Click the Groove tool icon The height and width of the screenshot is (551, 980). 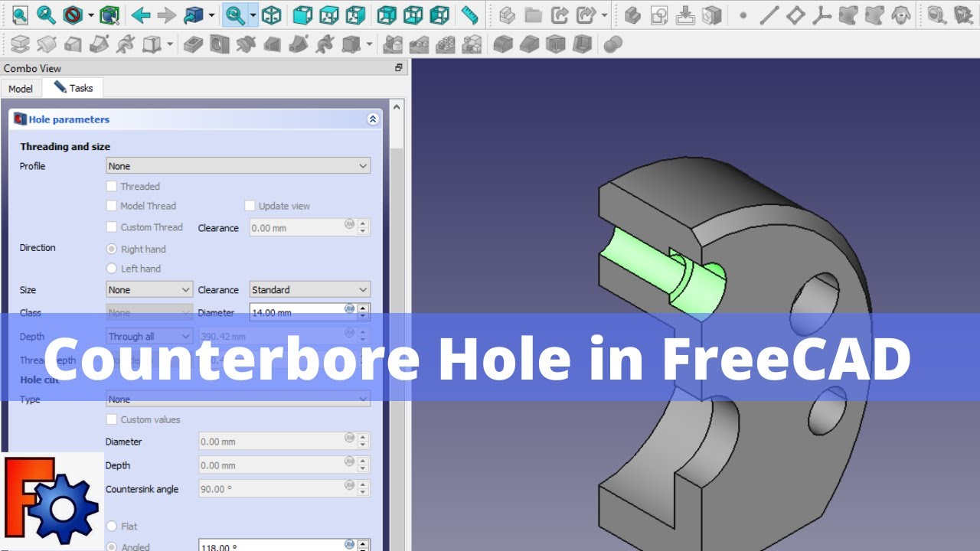tap(246, 44)
